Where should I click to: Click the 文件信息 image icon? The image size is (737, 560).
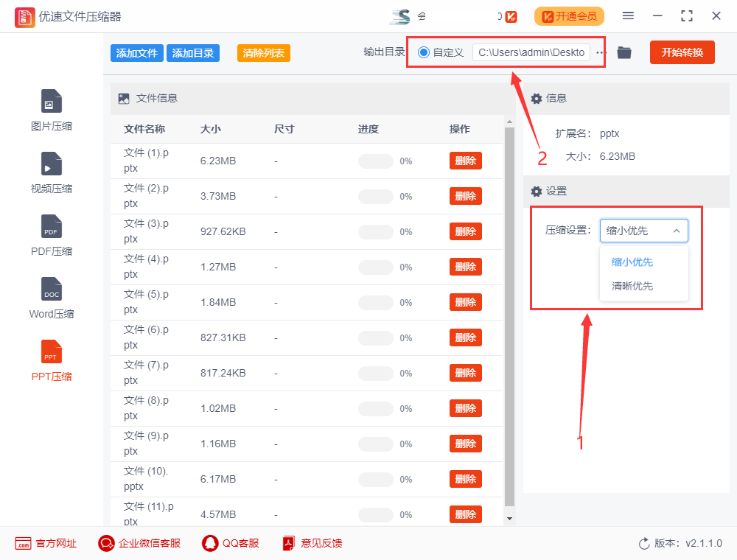124,99
